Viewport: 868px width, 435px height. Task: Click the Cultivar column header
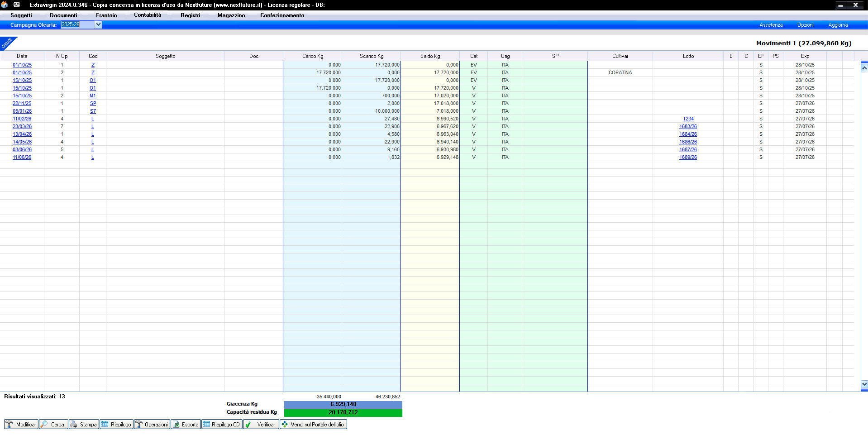620,56
